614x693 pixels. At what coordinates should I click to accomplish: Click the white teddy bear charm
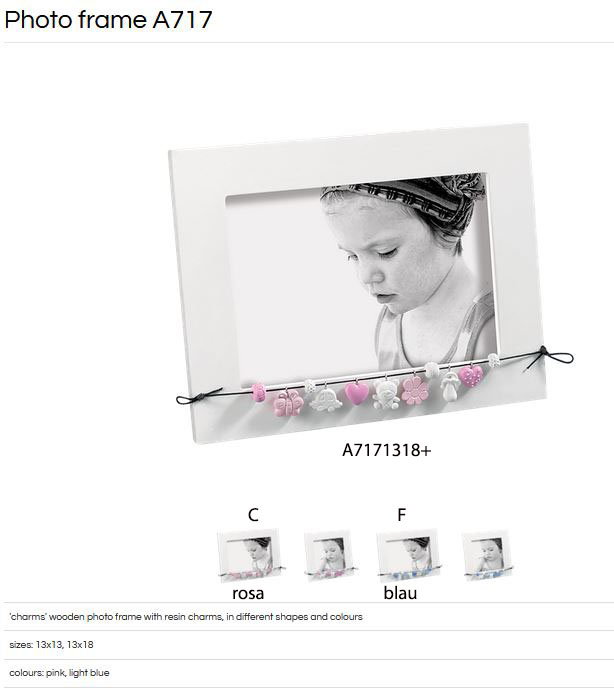coord(386,394)
